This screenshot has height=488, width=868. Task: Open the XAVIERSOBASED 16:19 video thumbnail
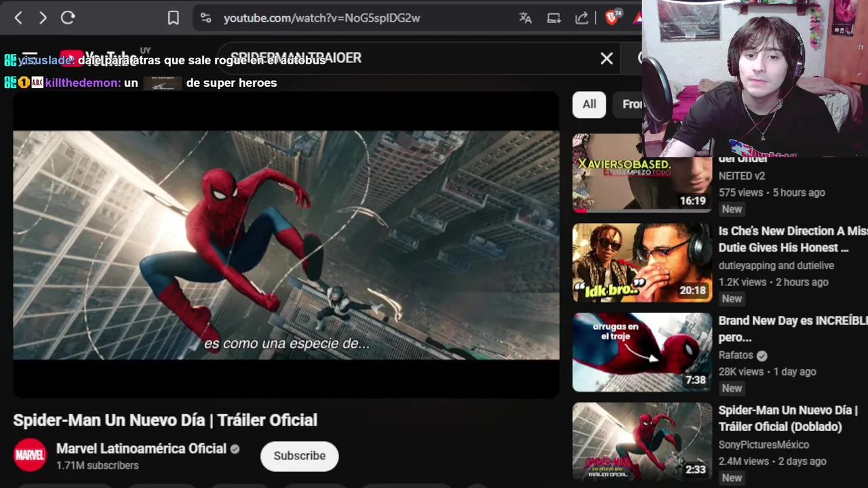(642, 173)
